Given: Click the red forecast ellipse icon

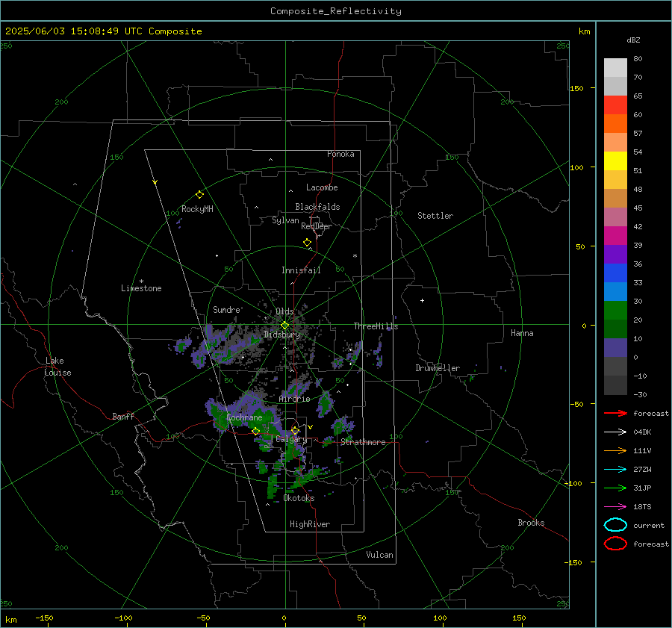Looking at the screenshot, I should tap(615, 544).
